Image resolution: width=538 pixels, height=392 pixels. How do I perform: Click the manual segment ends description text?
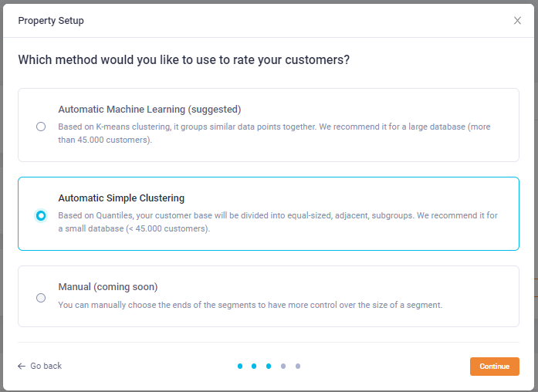250,305
